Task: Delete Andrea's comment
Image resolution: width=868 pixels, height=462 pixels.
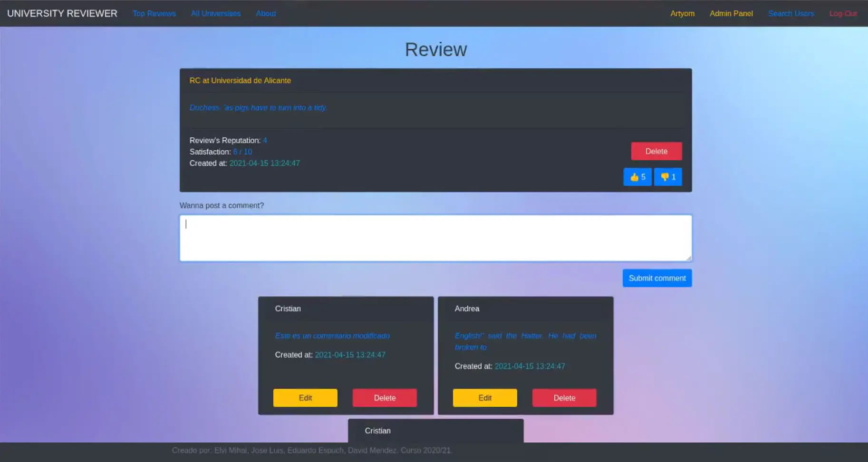Action: tap(564, 398)
